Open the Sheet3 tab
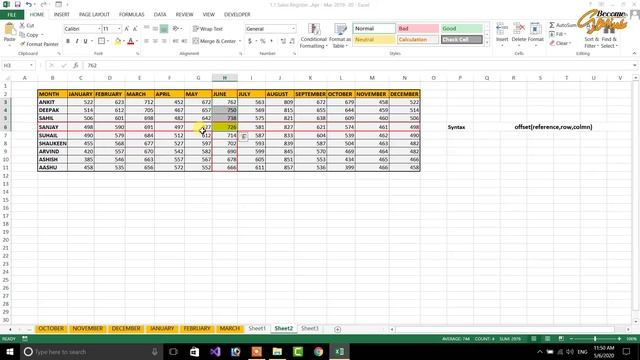This screenshot has width=640, height=360. [x=310, y=329]
